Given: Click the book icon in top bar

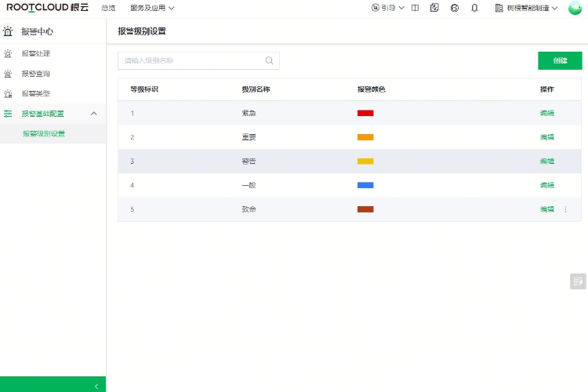Looking at the screenshot, I should tap(414, 8).
